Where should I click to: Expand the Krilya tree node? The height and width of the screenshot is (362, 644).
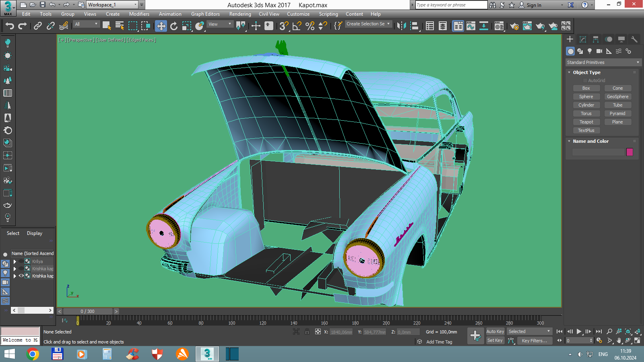click(15, 261)
